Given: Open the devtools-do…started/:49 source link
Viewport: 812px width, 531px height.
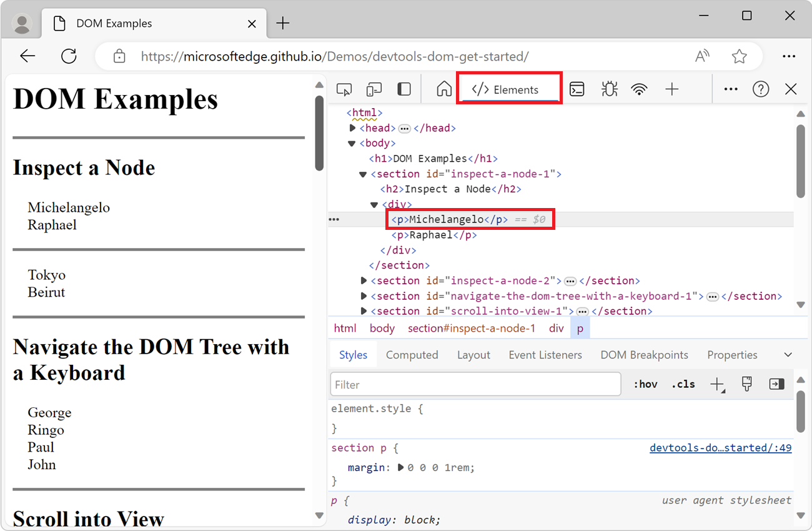Looking at the screenshot, I should click(721, 448).
